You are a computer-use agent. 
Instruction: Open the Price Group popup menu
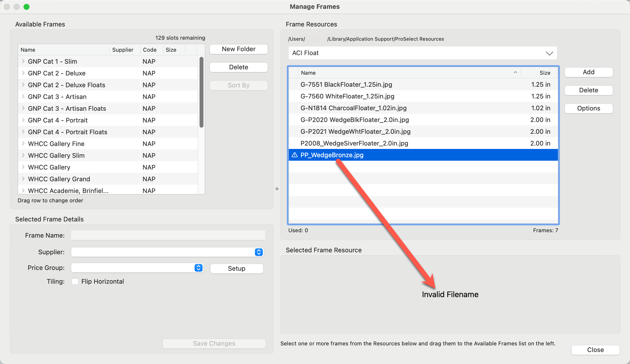click(199, 268)
